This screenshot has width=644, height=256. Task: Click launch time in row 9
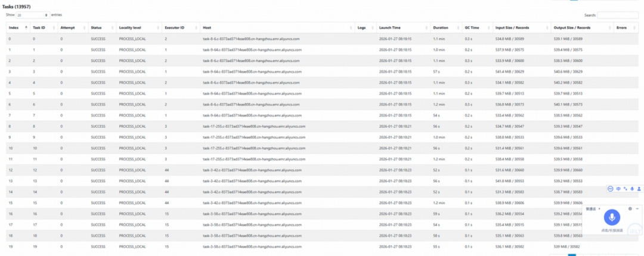(x=396, y=137)
